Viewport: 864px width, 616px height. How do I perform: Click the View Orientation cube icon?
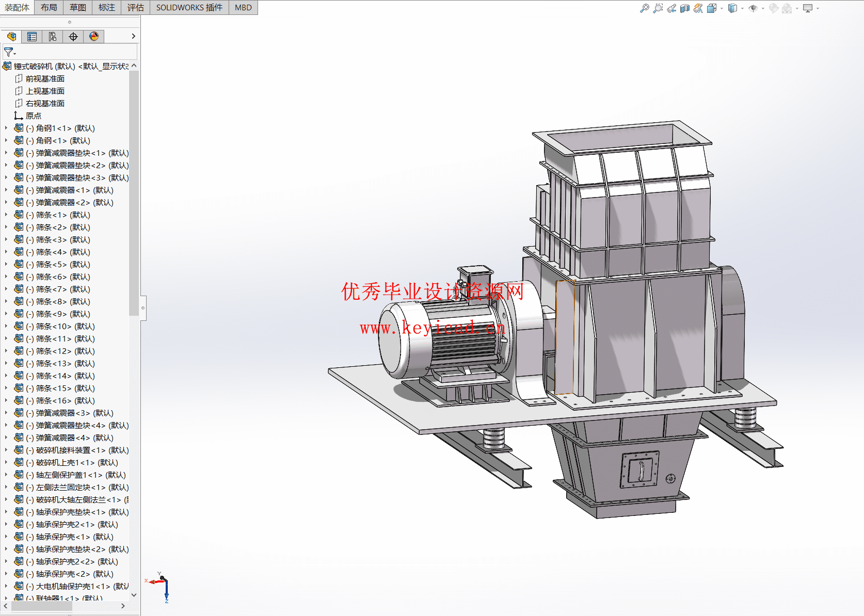pos(712,8)
